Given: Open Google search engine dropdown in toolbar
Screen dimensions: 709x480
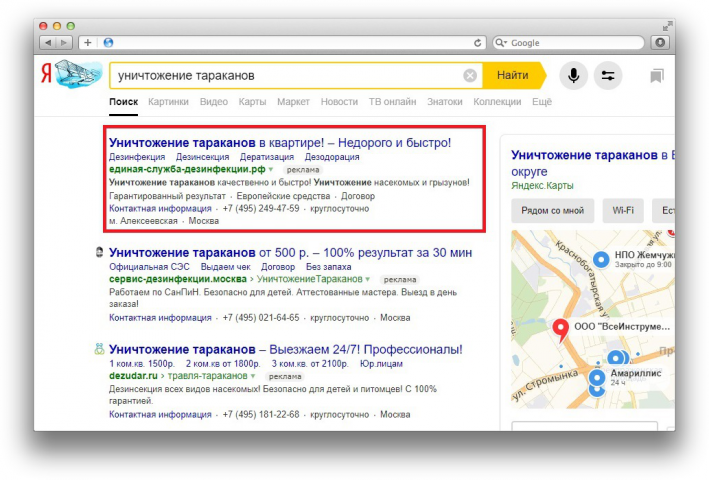Looking at the screenshot, I should pos(505,43).
